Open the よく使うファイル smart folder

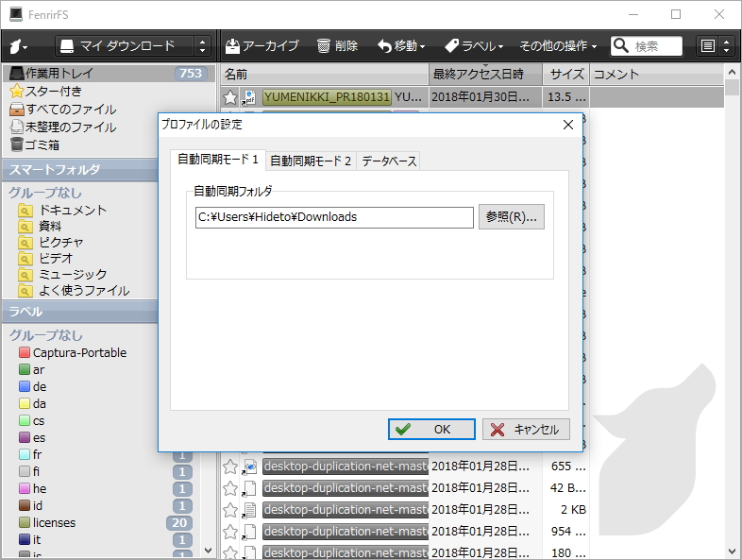click(74, 290)
